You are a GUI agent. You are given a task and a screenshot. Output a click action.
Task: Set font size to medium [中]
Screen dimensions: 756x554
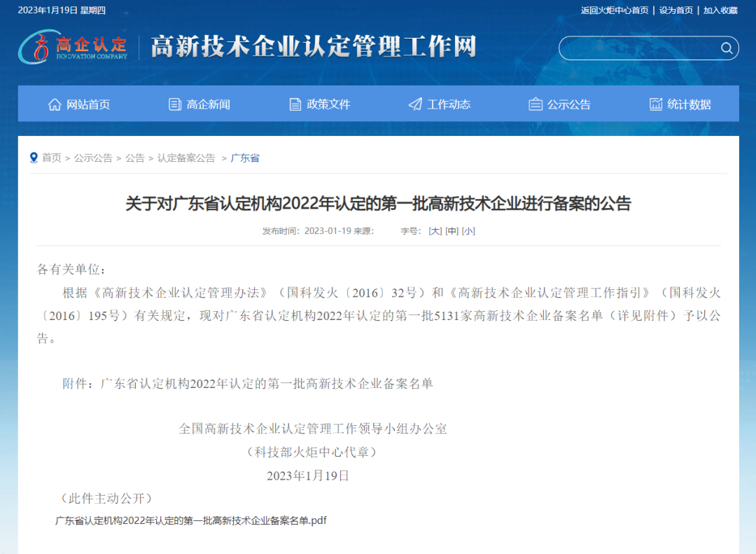452,231
